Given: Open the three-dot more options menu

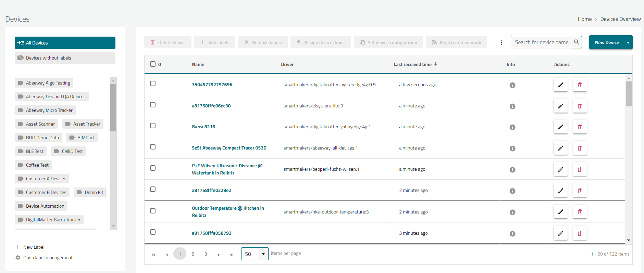Looking at the screenshot, I should click(x=501, y=42).
